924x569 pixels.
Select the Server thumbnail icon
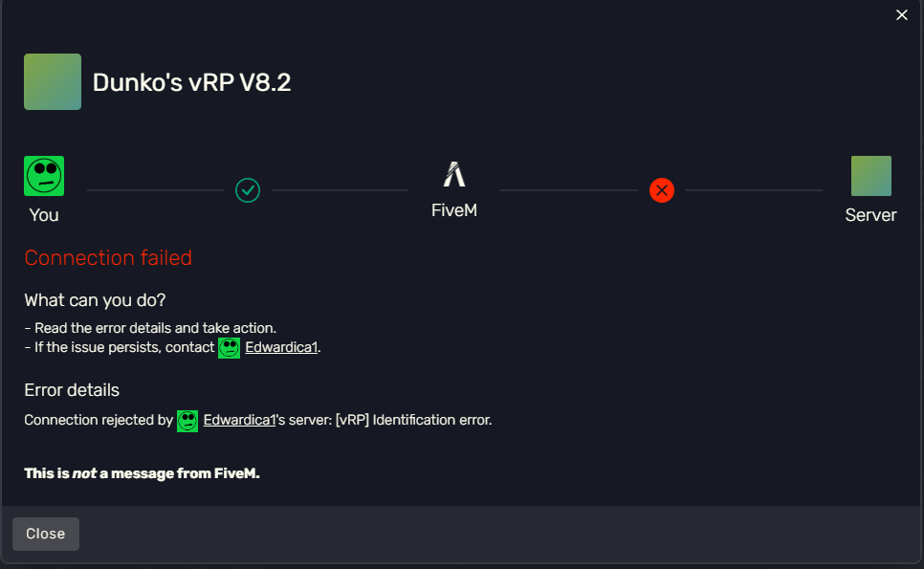tap(870, 175)
